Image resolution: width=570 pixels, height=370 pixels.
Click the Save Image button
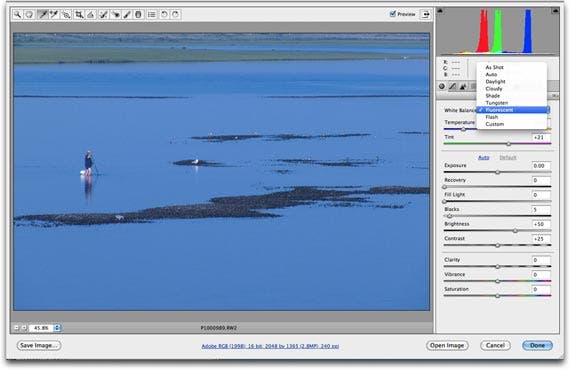click(39, 345)
